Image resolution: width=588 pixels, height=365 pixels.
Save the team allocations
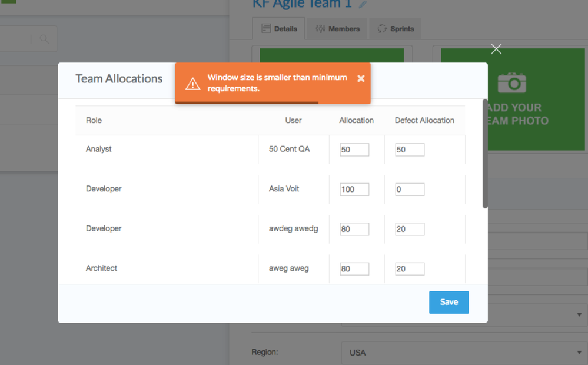click(x=449, y=302)
